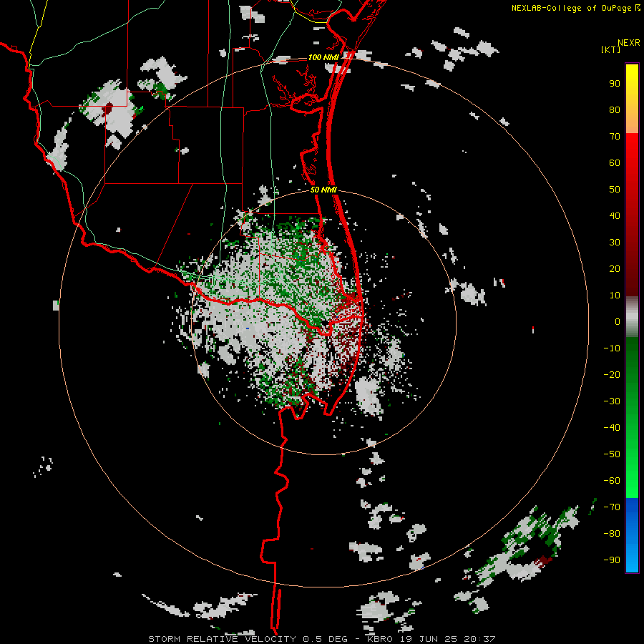Click the -30 scale label
The width and height of the screenshot is (644, 644).
(612, 401)
